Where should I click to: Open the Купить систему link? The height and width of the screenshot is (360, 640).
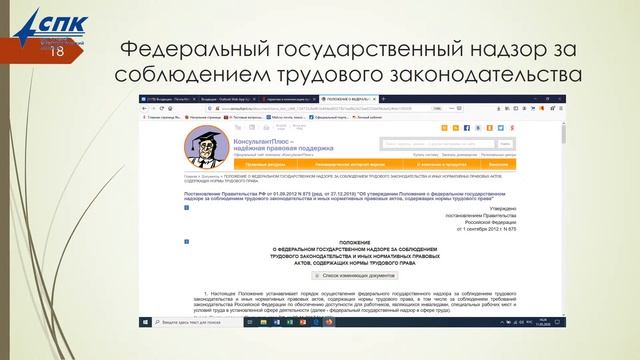point(425,155)
